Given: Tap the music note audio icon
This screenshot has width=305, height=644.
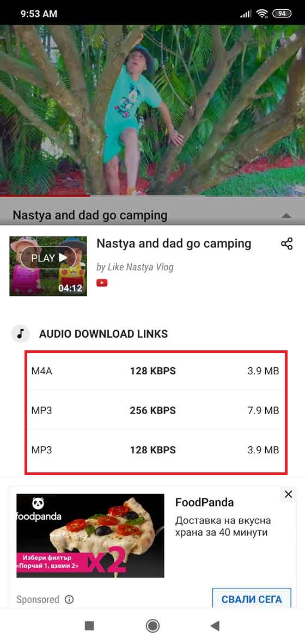Looking at the screenshot, I should pos(21,333).
